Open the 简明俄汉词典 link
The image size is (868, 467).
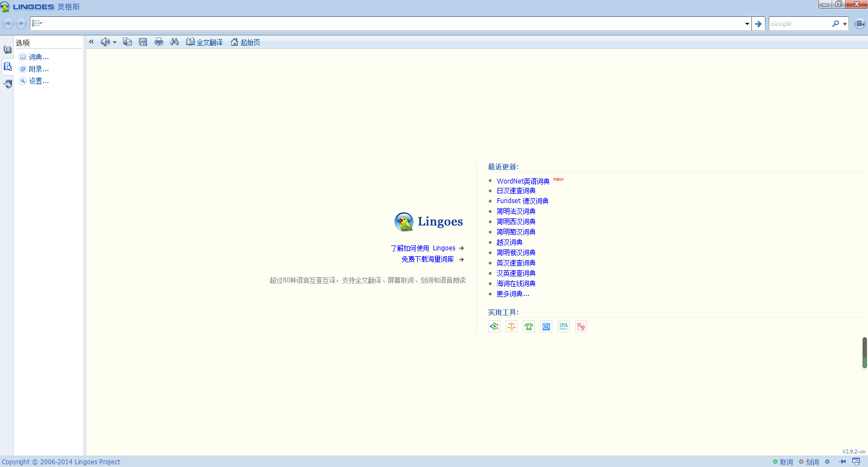click(516, 253)
